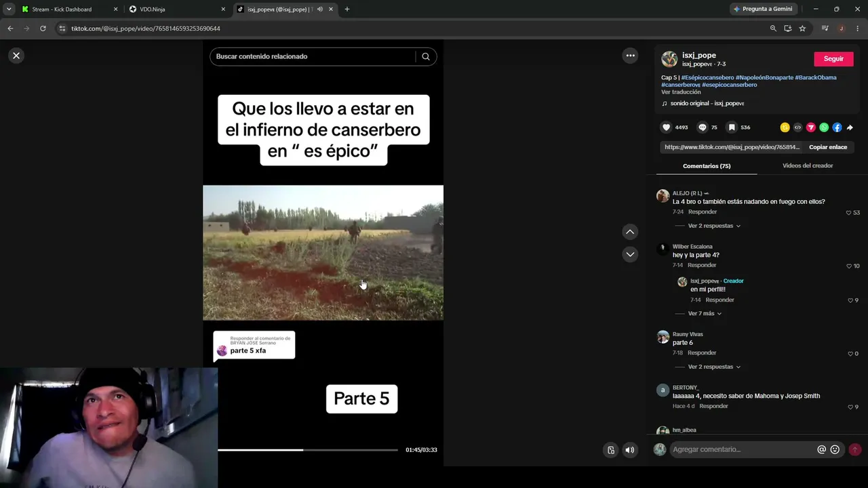This screenshot has width=868, height=488.
Task: Send to friends using the red paper-plane icon
Action: point(810,127)
